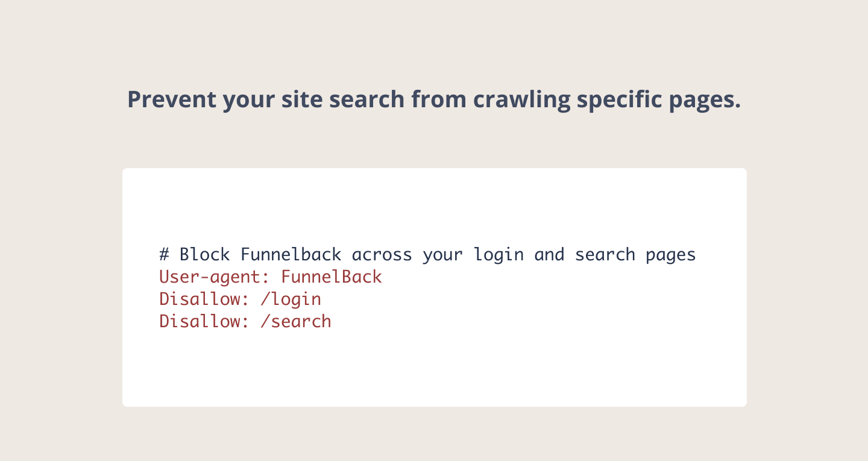The image size is (868, 461).
Task: Click the heading about crawling specific pages
Action: pyautogui.click(x=434, y=99)
